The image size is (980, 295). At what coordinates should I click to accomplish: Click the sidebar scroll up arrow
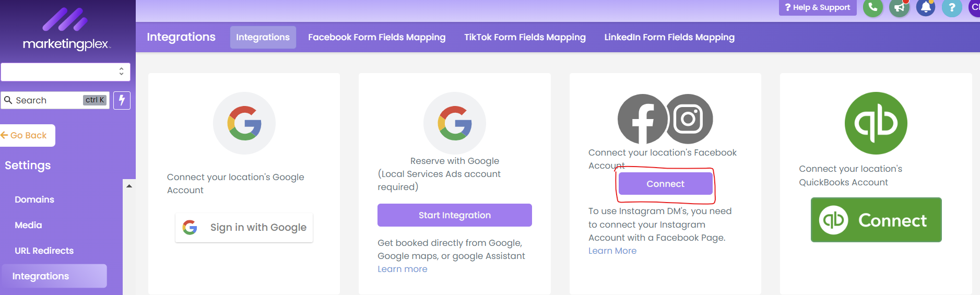[129, 186]
